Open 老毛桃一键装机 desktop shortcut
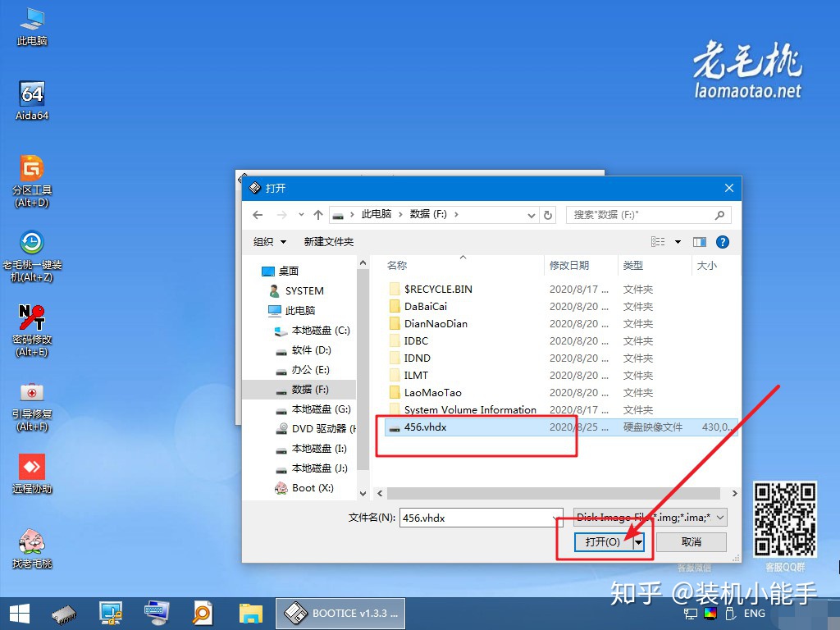This screenshot has width=840, height=630. [32, 256]
